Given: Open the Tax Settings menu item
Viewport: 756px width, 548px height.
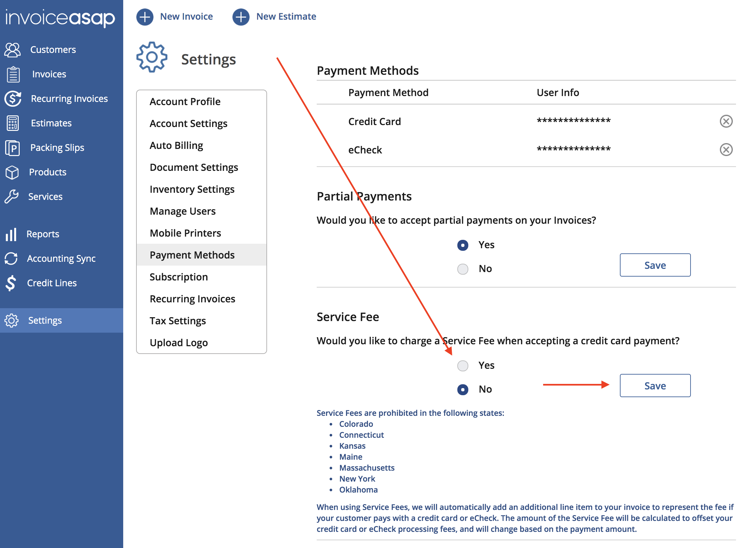Looking at the screenshot, I should click(x=178, y=321).
